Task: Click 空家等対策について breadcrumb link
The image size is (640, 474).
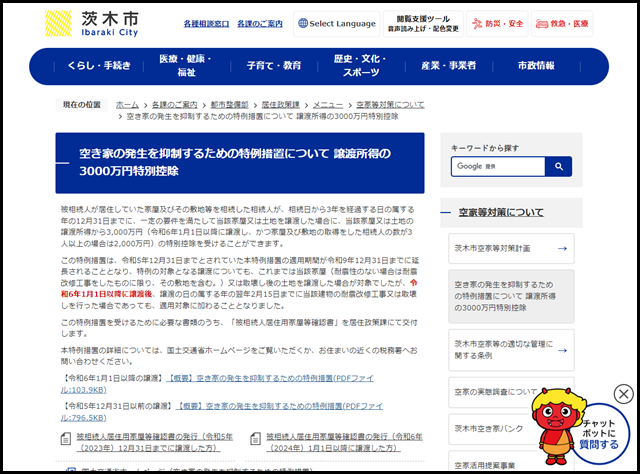Action: tap(390, 105)
